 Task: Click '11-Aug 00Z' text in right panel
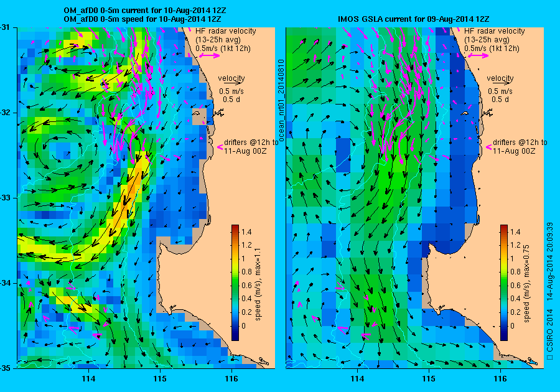pos(515,151)
